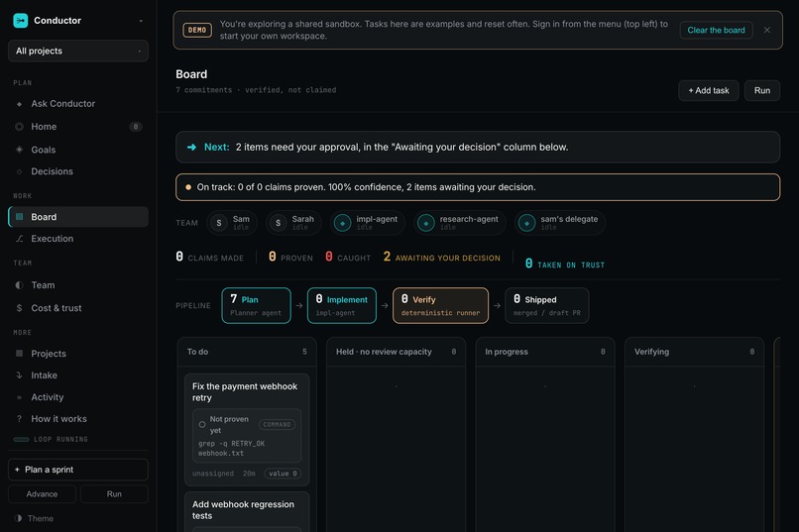The width and height of the screenshot is (799, 532).
Task: Select the Shipped pipeline stage
Action: tap(547, 305)
